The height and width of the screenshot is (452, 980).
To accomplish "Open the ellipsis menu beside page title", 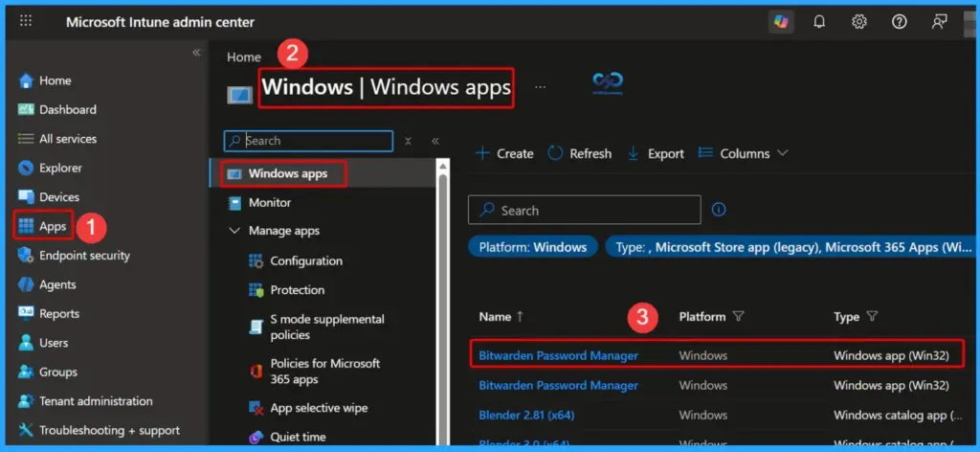I will pyautogui.click(x=541, y=87).
